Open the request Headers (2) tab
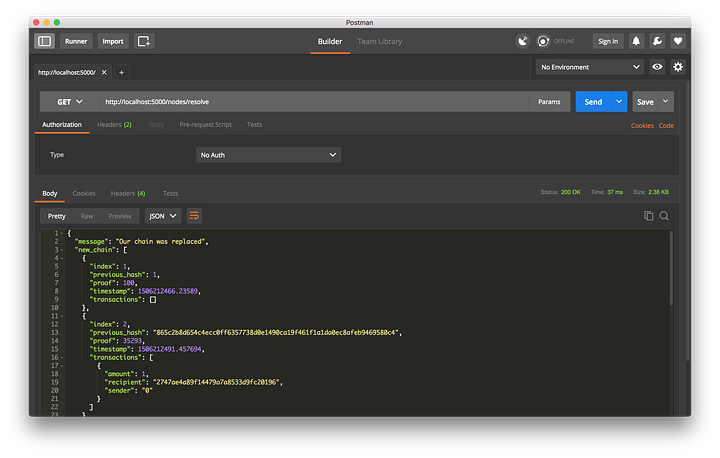 114,124
